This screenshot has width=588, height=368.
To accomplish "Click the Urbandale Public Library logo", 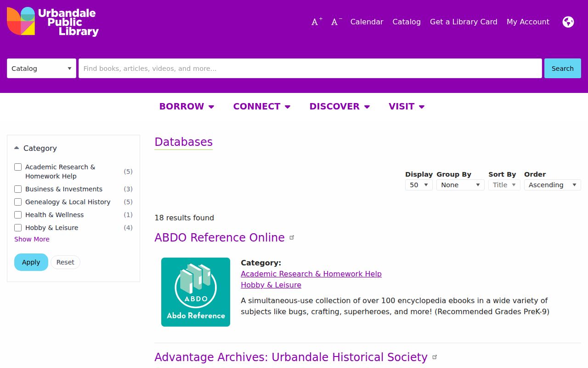I will pyautogui.click(x=53, y=22).
